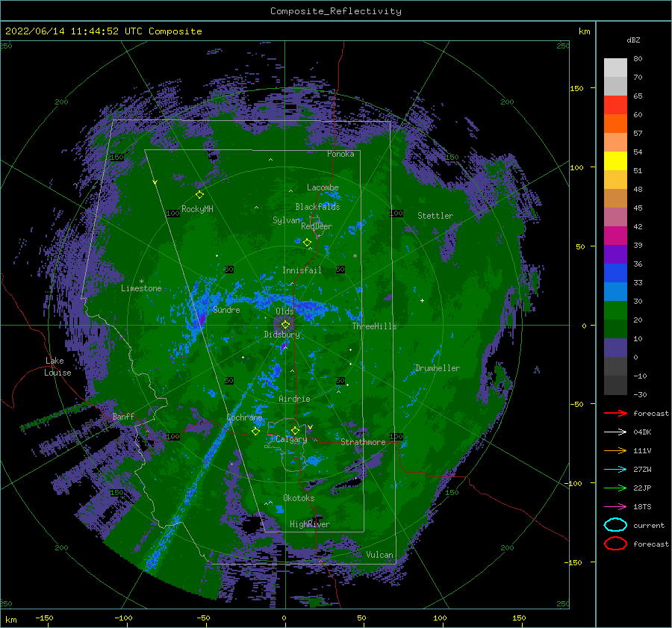
Task: Click the purple swatch between 39 and 36 dBZ
Action: tap(615, 255)
